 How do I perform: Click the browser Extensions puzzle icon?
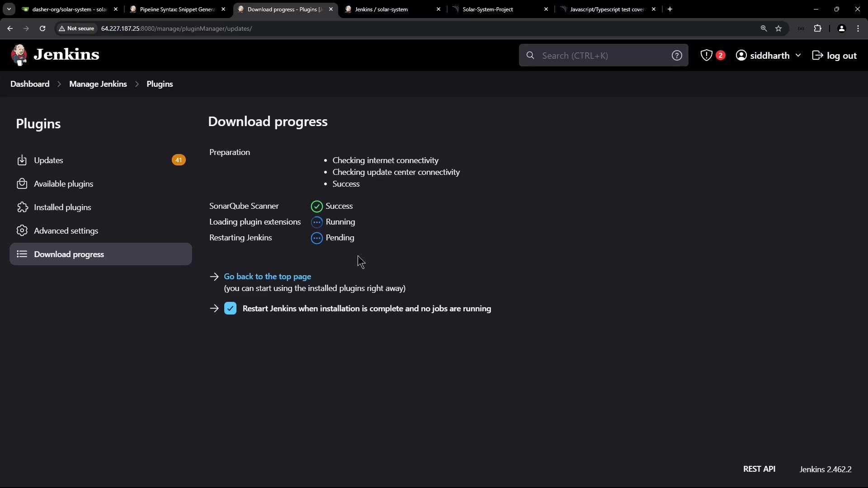(817, 28)
